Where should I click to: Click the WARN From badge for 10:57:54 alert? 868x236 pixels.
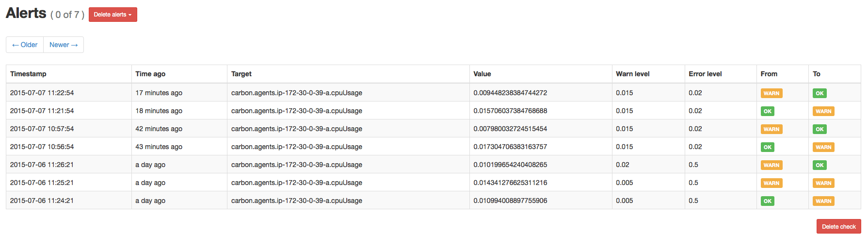(x=771, y=129)
